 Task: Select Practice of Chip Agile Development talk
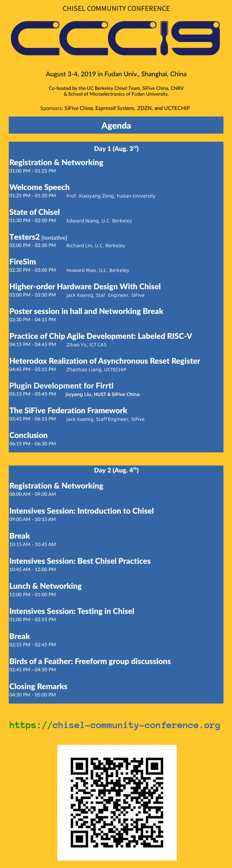click(101, 336)
